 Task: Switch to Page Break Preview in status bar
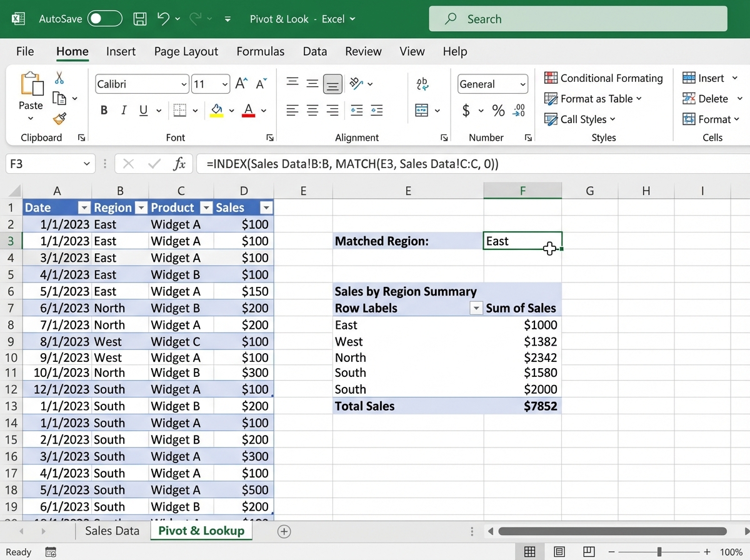tap(589, 552)
